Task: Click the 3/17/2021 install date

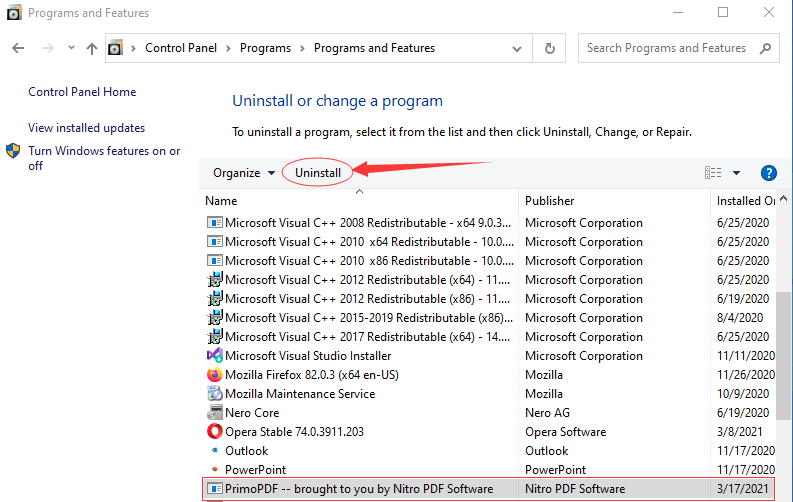Action: [742, 489]
